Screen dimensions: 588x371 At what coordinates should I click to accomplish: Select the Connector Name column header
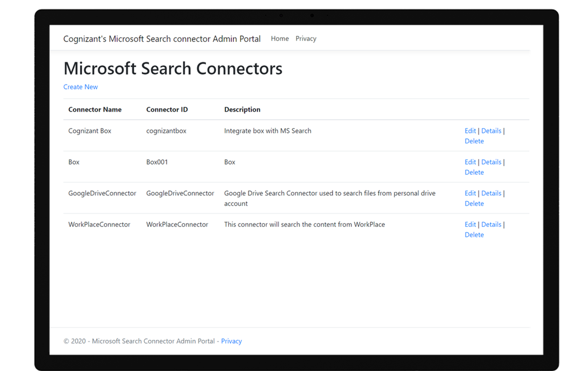pyautogui.click(x=95, y=109)
